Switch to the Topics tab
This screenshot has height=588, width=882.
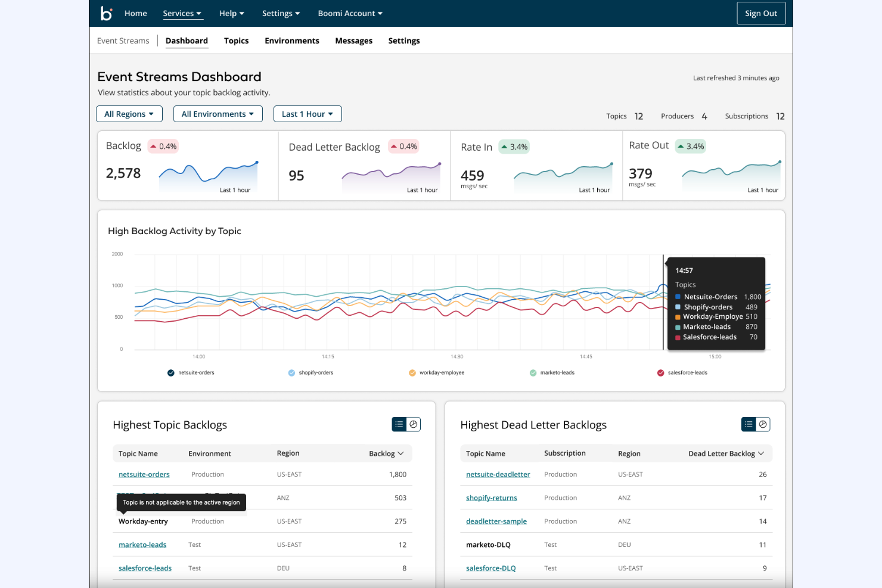pos(236,41)
